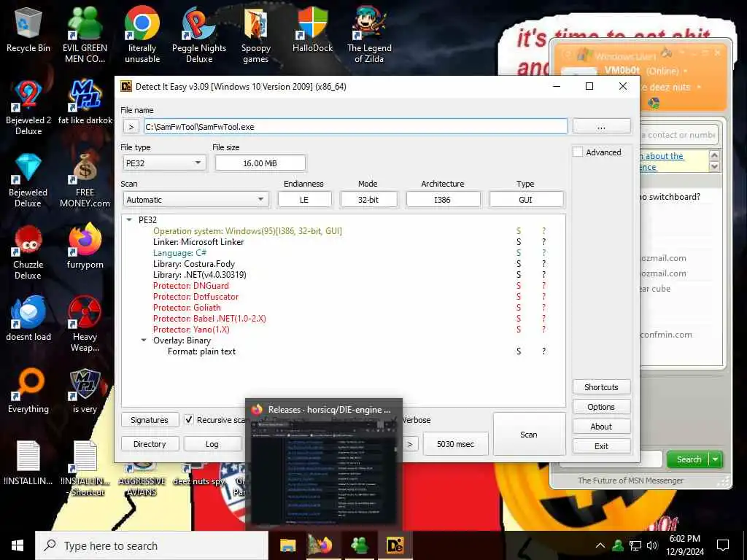
Task: Open the Windows Start menu
Action: [x=18, y=545]
